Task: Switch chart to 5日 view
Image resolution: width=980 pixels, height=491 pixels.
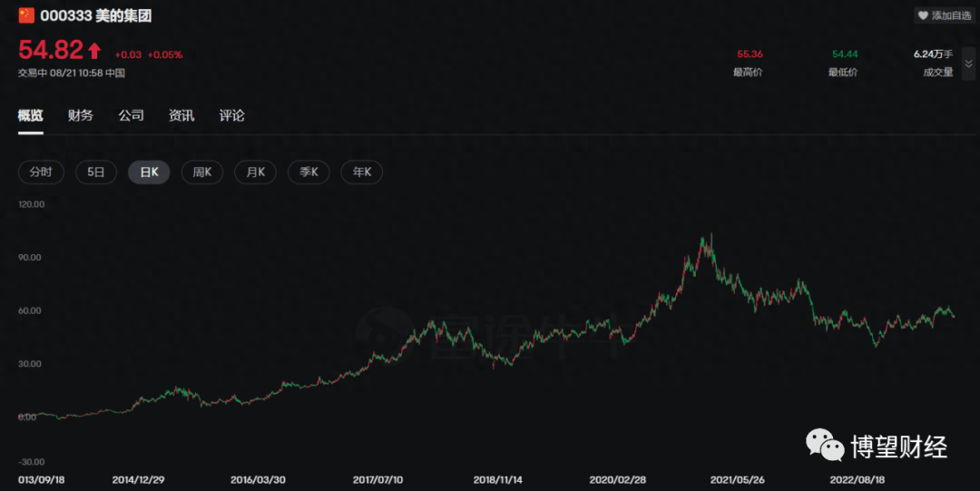Action: pyautogui.click(x=95, y=172)
